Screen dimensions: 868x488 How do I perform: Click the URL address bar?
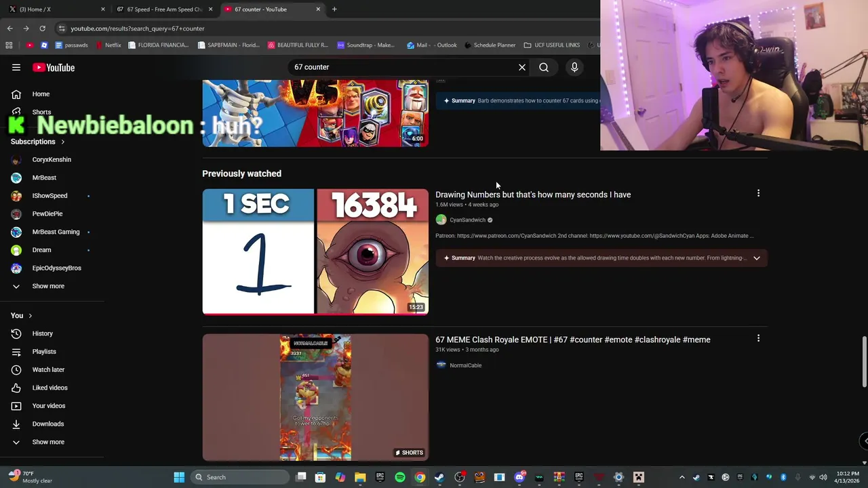[325, 28]
